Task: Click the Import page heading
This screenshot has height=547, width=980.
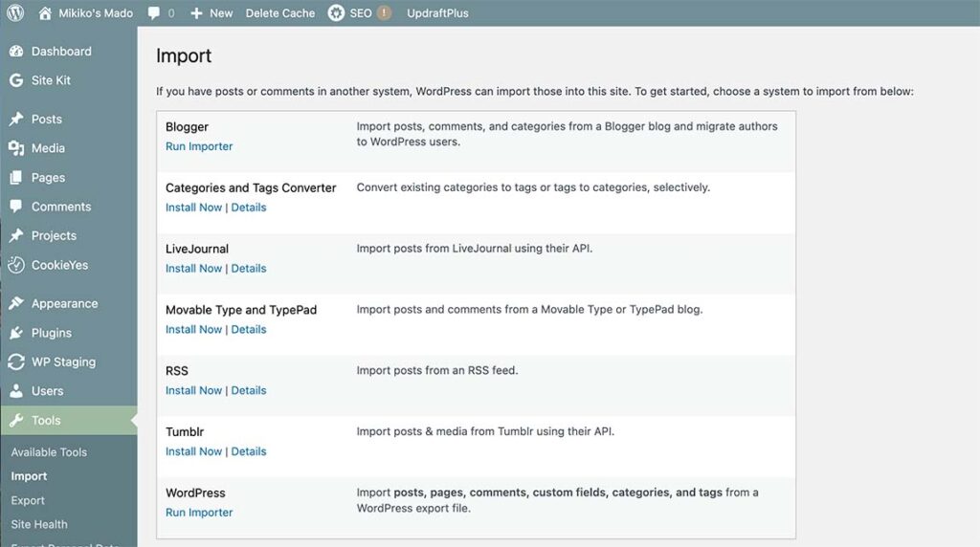Action: click(x=184, y=55)
